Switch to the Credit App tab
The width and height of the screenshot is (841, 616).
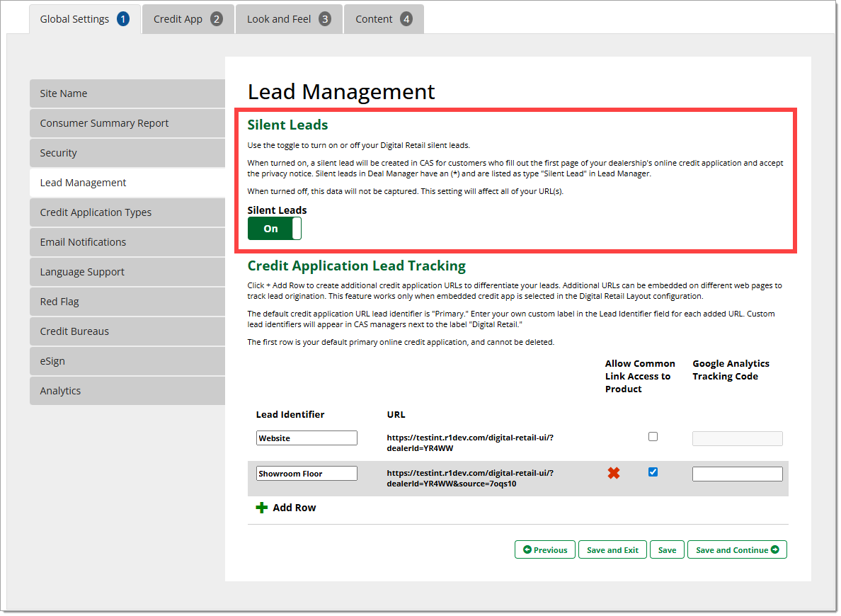pos(188,19)
